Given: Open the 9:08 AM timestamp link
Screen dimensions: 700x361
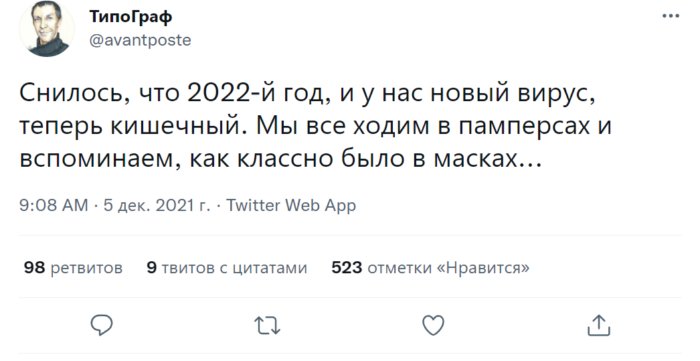Looking at the screenshot, I should click(54, 205).
